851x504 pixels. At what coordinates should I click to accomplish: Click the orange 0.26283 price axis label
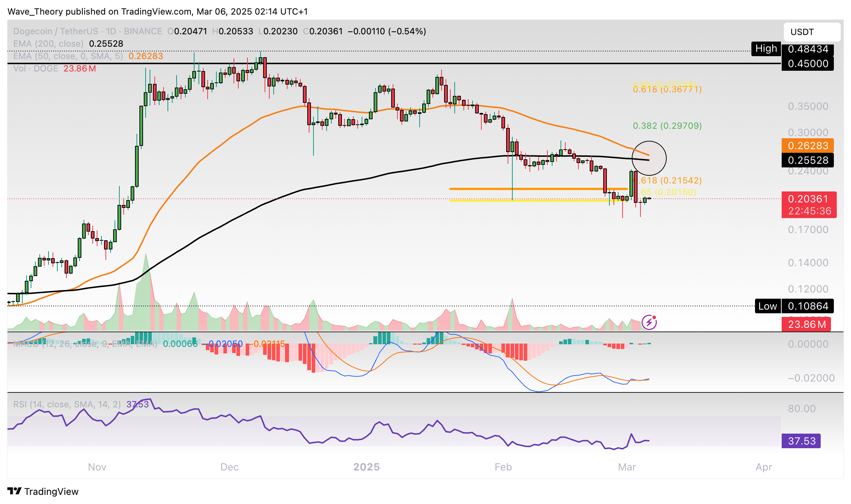(808, 146)
